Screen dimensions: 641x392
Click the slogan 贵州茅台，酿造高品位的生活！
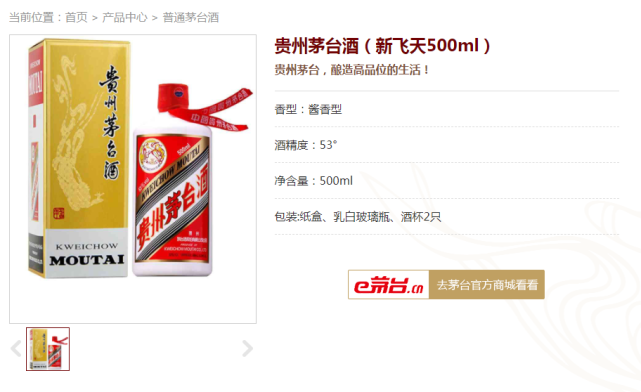(352, 70)
